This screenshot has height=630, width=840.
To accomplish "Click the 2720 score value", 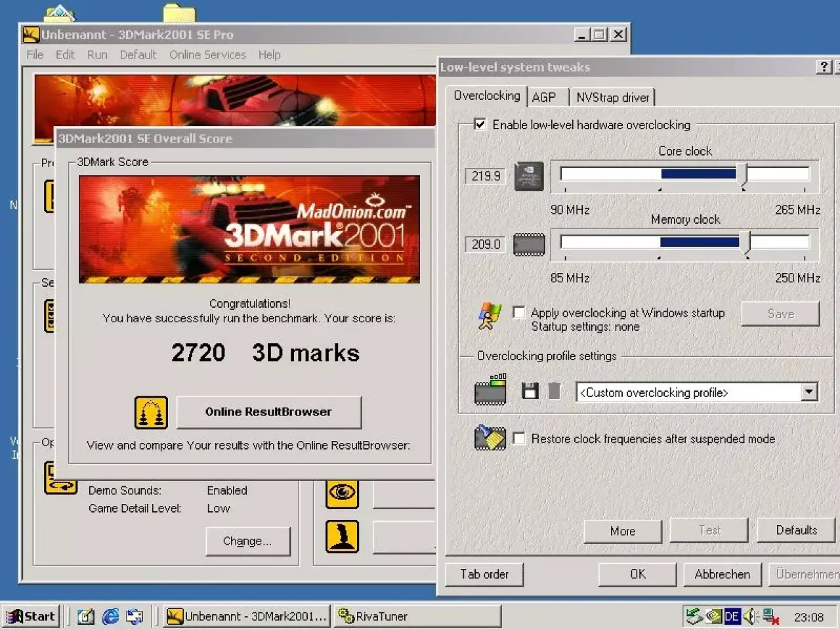I will point(198,353).
